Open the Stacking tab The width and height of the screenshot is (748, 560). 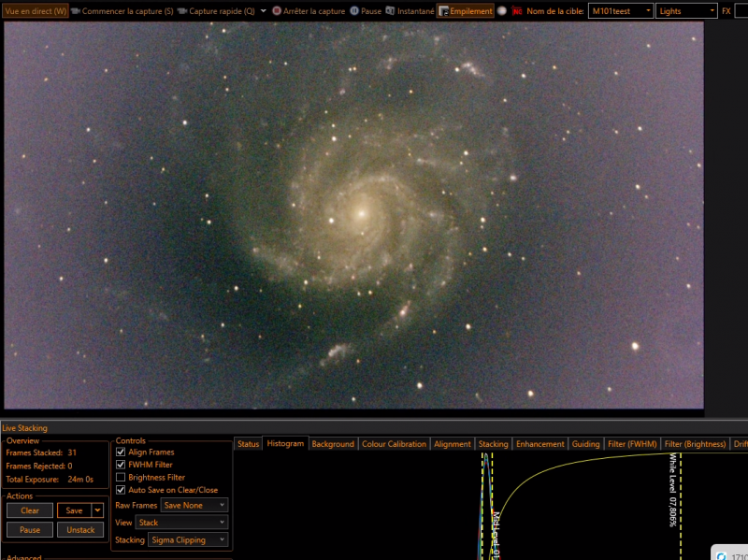(494, 444)
